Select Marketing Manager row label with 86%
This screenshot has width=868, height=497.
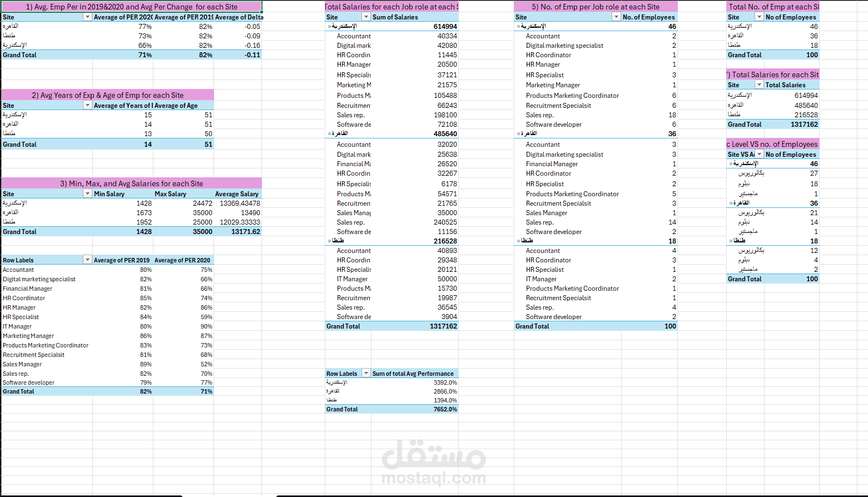click(47, 336)
